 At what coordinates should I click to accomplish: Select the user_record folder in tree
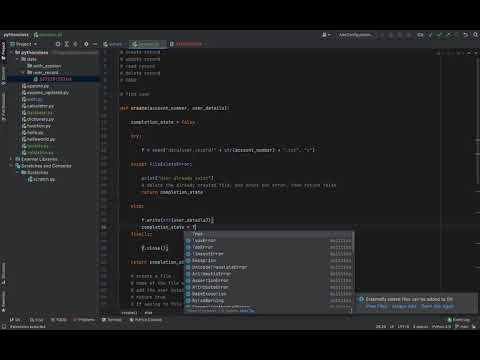pyautogui.click(x=43, y=72)
